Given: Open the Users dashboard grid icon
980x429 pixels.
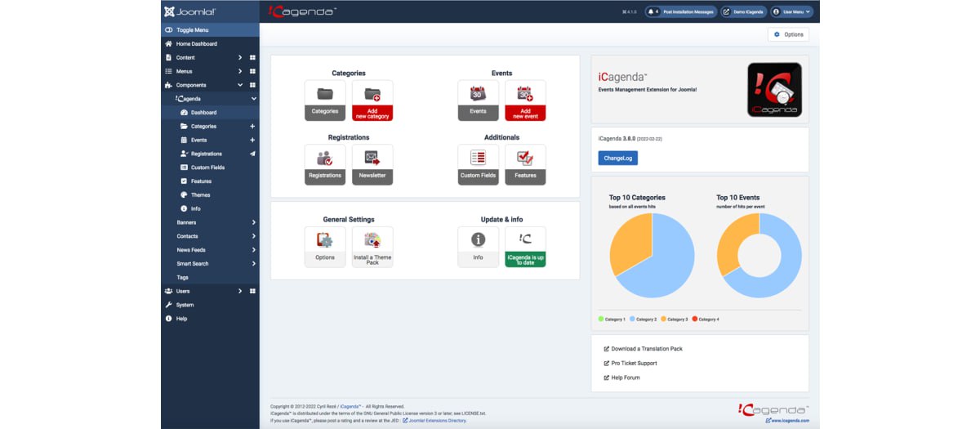Looking at the screenshot, I should click(252, 291).
